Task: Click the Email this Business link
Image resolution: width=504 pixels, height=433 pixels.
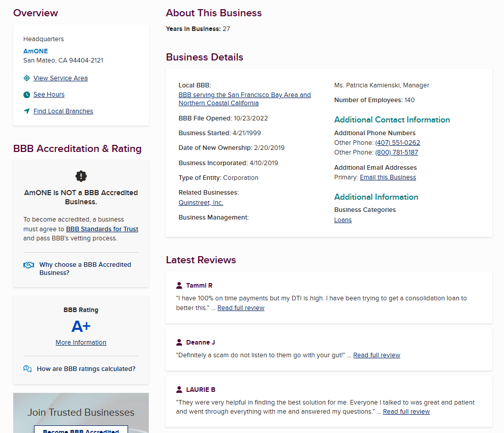Action: pos(388,177)
